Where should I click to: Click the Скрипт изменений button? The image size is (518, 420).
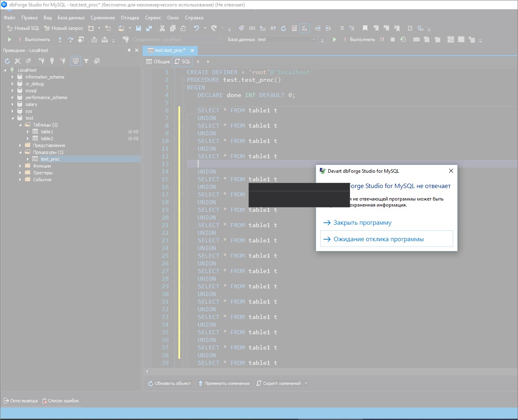click(x=278, y=383)
